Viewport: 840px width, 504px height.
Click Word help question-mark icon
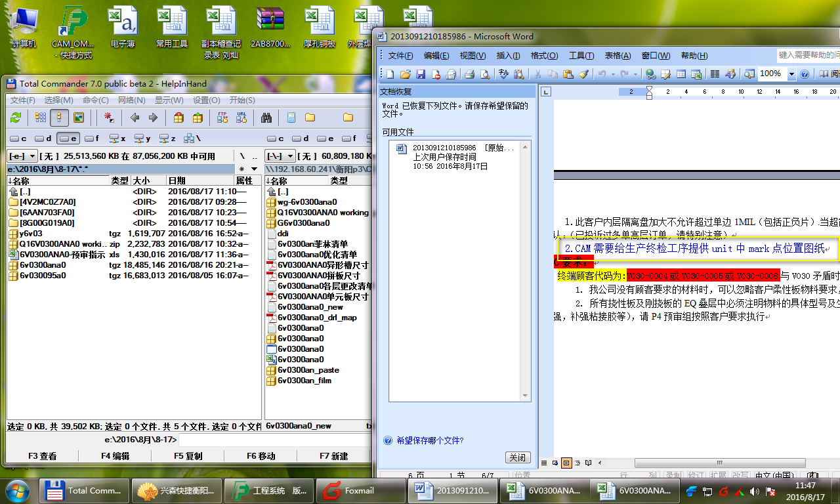804,74
